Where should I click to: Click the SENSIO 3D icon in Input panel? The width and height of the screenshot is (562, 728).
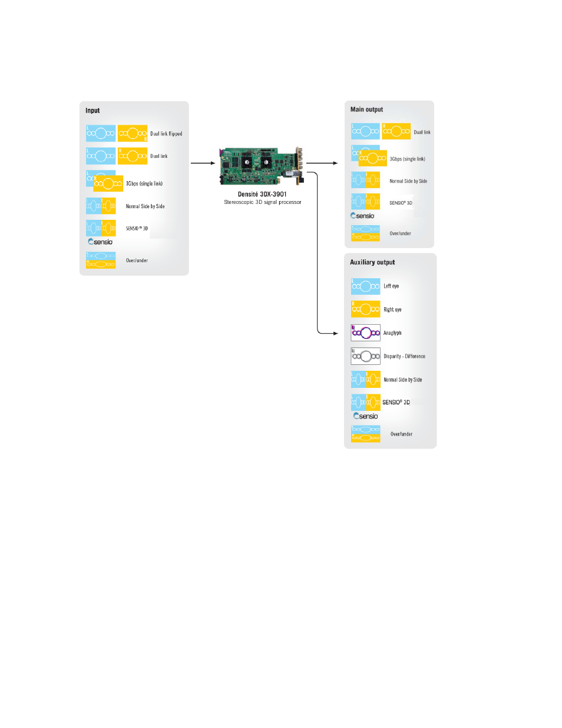[101, 228]
